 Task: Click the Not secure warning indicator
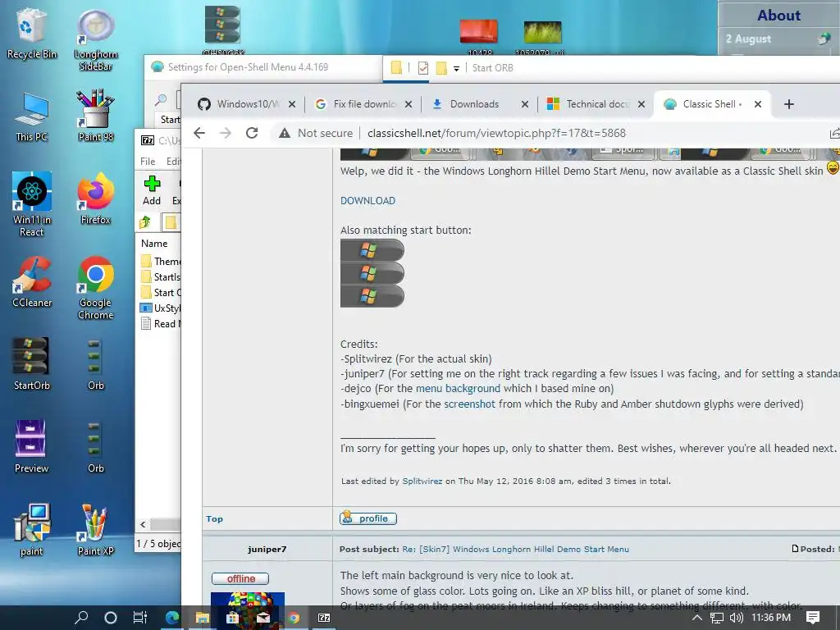click(x=316, y=133)
